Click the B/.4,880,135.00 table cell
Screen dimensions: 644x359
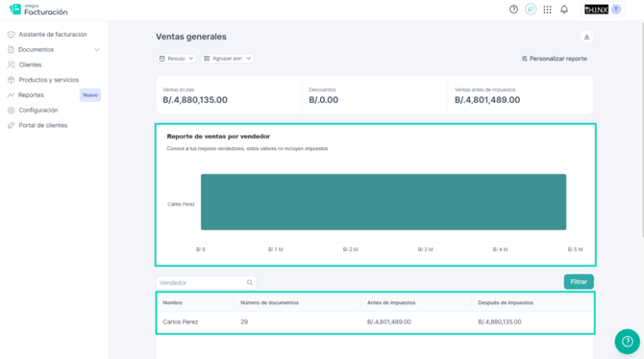tap(500, 322)
